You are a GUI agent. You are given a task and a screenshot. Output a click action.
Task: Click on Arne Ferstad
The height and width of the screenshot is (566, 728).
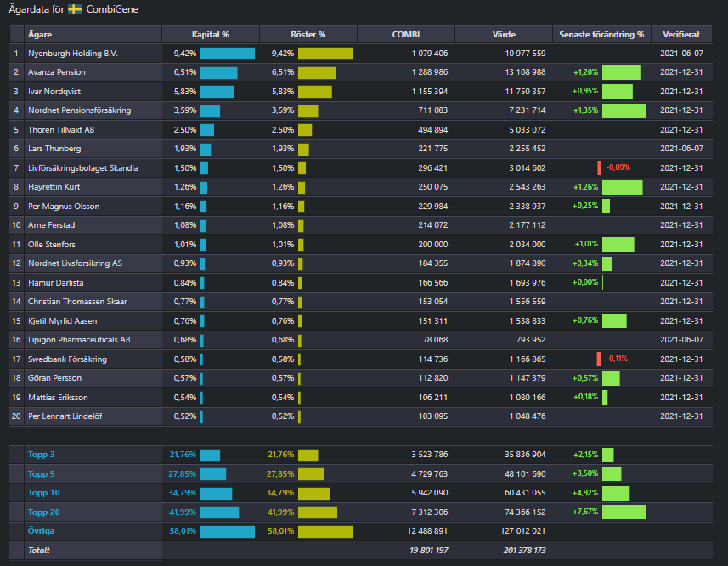[x=52, y=224]
